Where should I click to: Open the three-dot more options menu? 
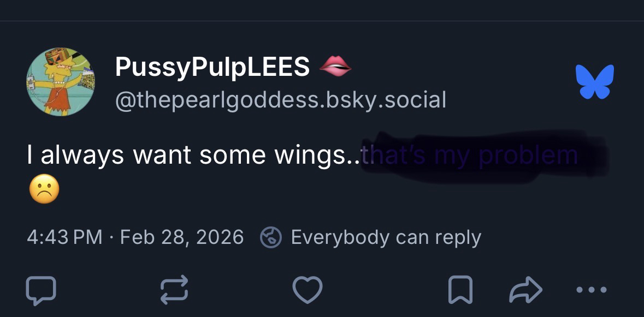(x=592, y=290)
